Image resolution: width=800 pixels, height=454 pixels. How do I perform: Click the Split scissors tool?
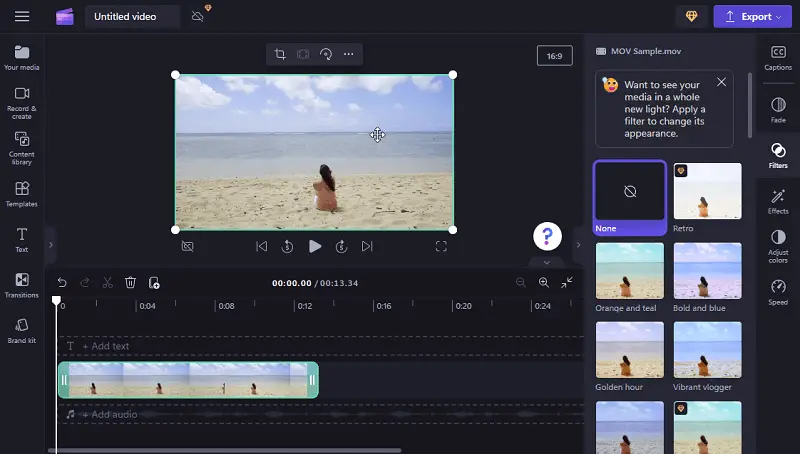coord(107,283)
